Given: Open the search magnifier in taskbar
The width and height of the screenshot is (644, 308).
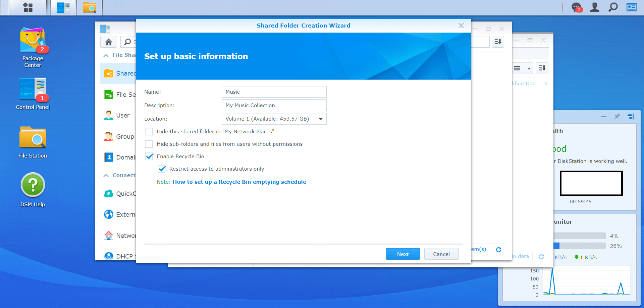Looking at the screenshot, I should click(x=613, y=7).
